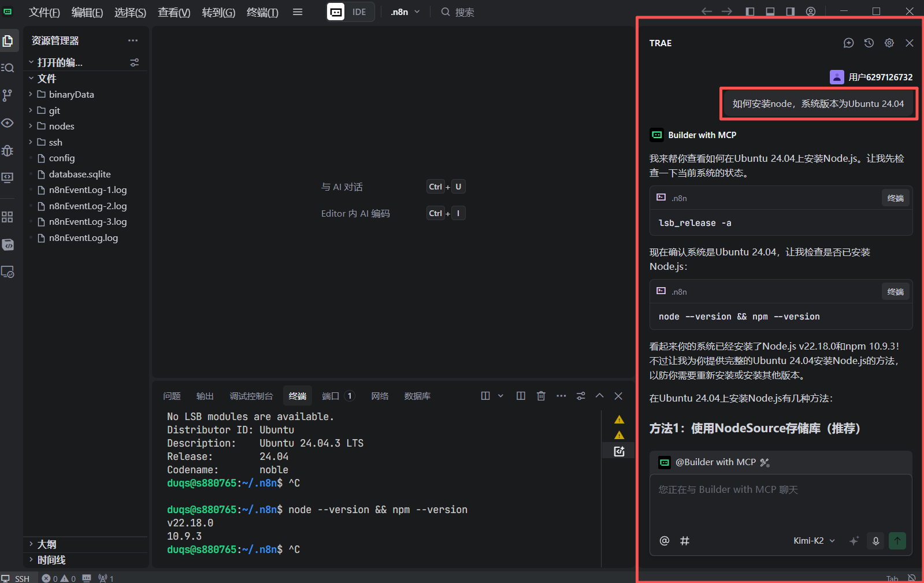Click the filter icon next to 打开的编辑器

coord(135,62)
